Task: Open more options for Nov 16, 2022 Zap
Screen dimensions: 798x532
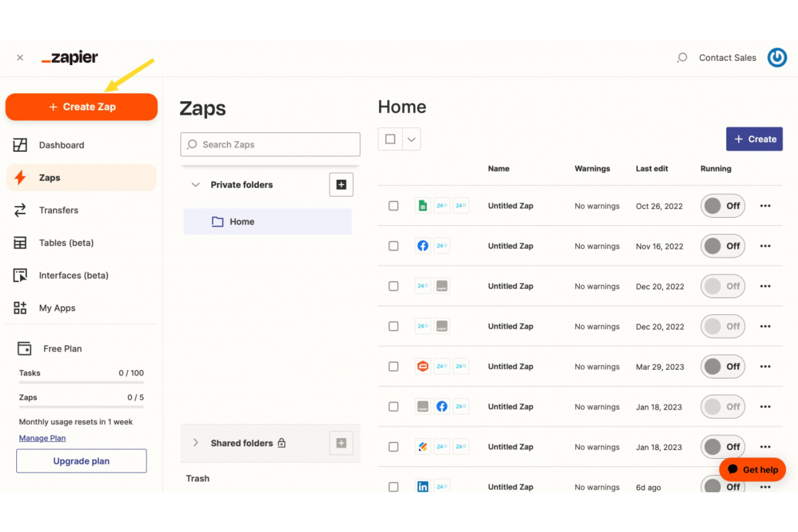Action: coord(765,246)
